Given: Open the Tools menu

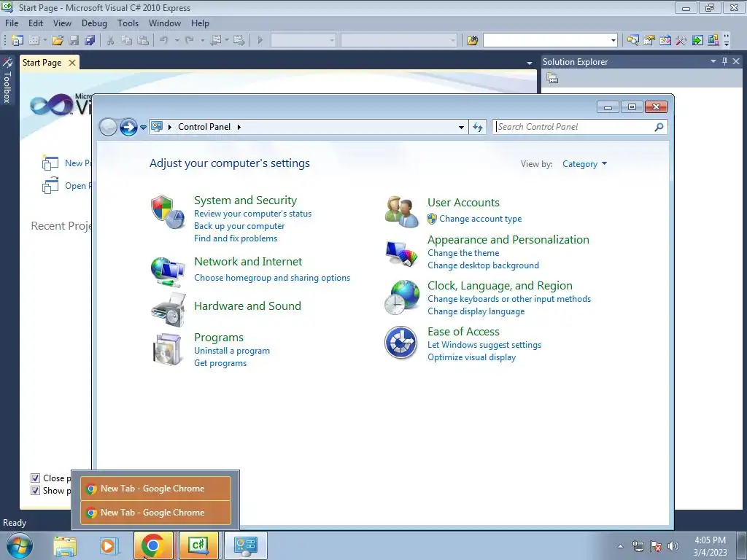Looking at the screenshot, I should [128, 23].
